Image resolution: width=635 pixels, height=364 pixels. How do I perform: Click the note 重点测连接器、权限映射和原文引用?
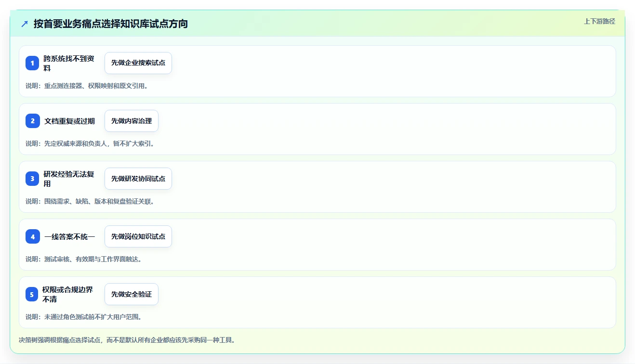[x=96, y=86]
